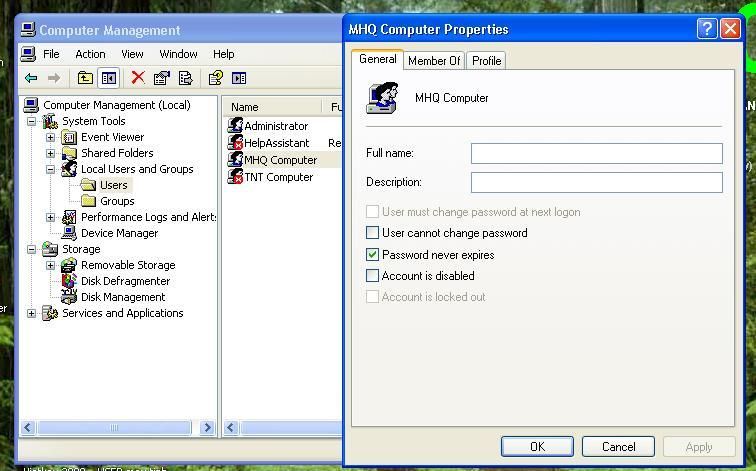Click the Properties toolbar icon

pos(161,78)
